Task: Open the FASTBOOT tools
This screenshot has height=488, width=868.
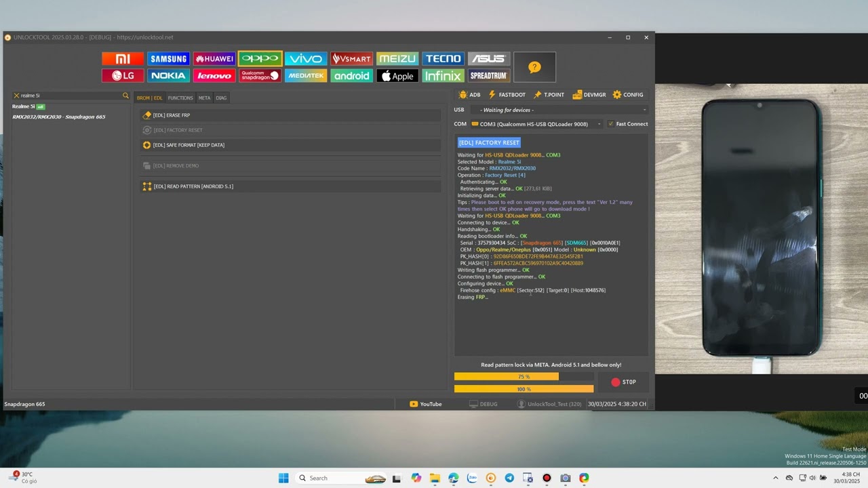Action: (x=507, y=95)
